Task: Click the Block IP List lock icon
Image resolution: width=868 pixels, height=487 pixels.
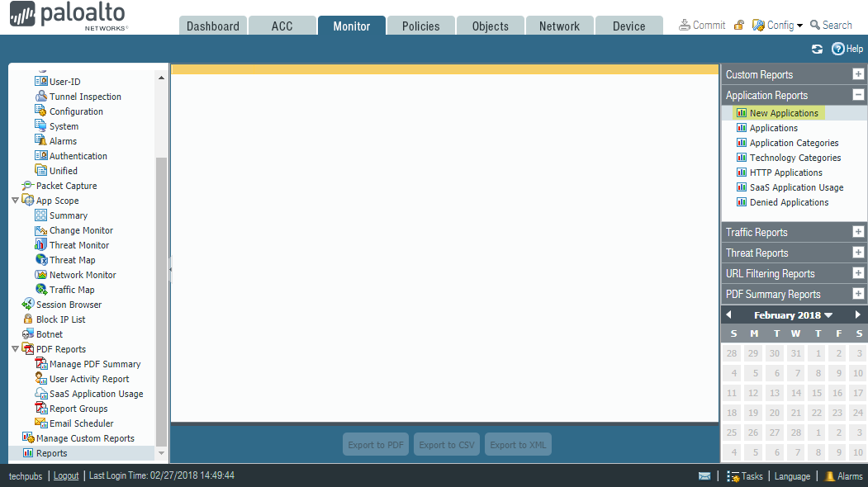Action: click(28, 319)
